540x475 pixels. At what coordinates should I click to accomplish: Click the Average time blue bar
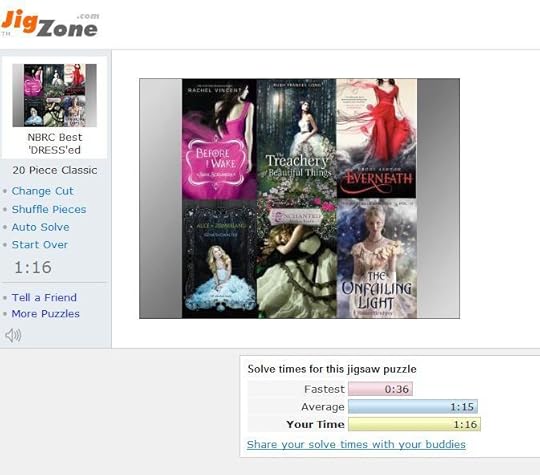[x=413, y=407]
